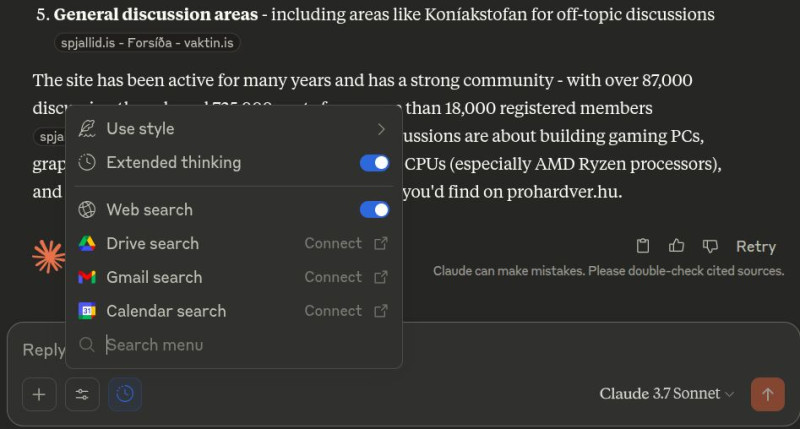Expand the Use style submenu
The image size is (800, 429).
click(380, 128)
